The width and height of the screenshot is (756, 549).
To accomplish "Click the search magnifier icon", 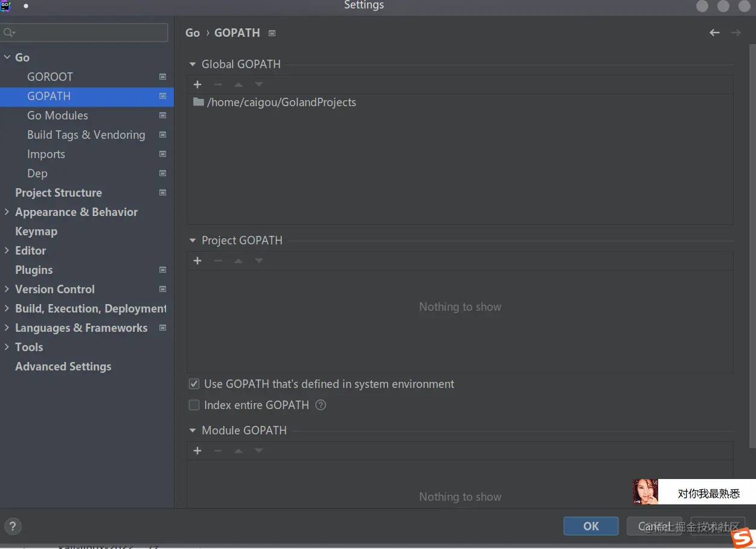I will tap(8, 33).
